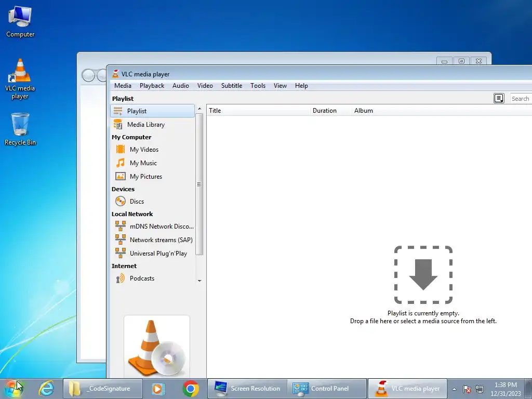
Task: Click the VLC cone icon in title bar
Action: point(115,74)
